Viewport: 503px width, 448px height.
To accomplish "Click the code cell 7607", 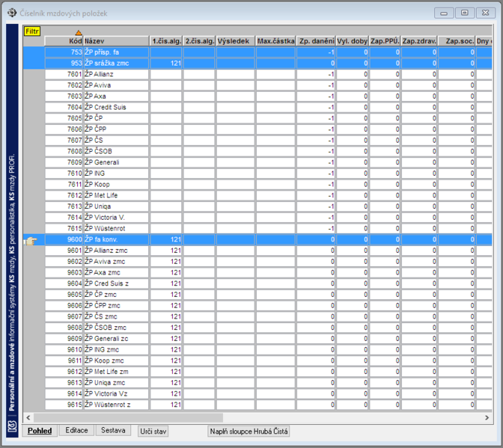I will (64, 140).
